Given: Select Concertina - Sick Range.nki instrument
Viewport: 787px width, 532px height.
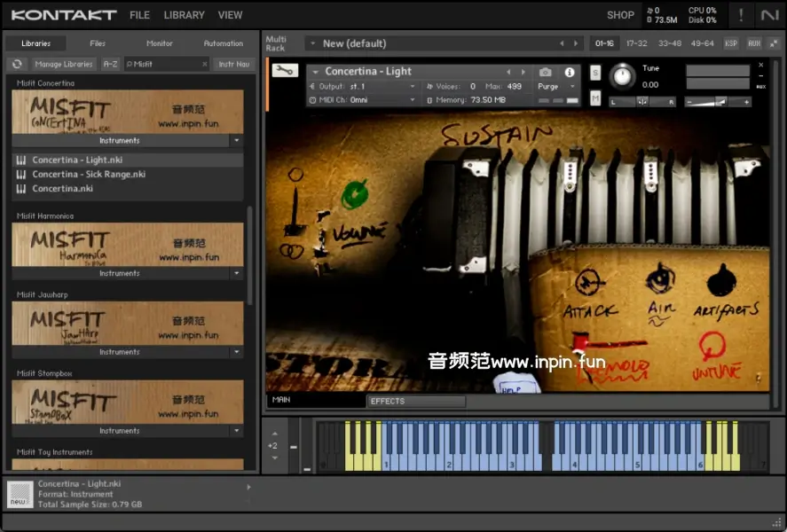Looking at the screenshot, I should click(89, 175).
